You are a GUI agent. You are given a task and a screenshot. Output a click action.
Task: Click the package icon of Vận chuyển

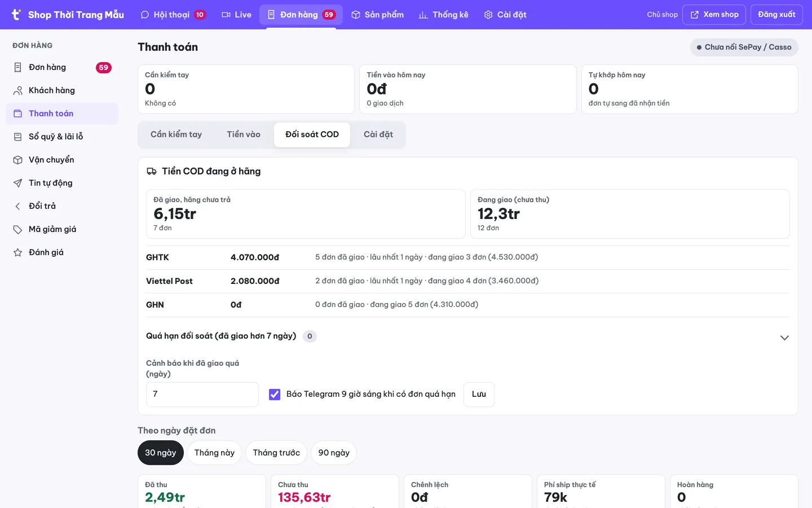coord(17,160)
